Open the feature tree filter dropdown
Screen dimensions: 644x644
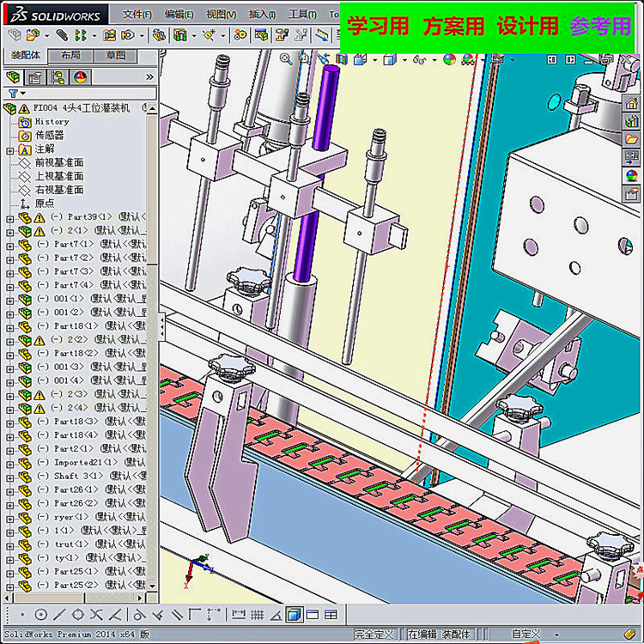[15, 93]
